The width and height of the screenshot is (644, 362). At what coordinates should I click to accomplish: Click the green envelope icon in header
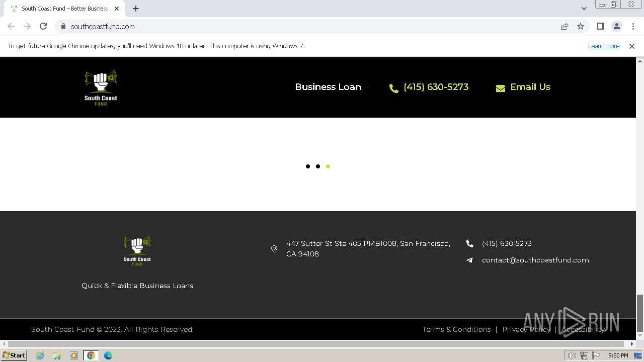tap(501, 88)
